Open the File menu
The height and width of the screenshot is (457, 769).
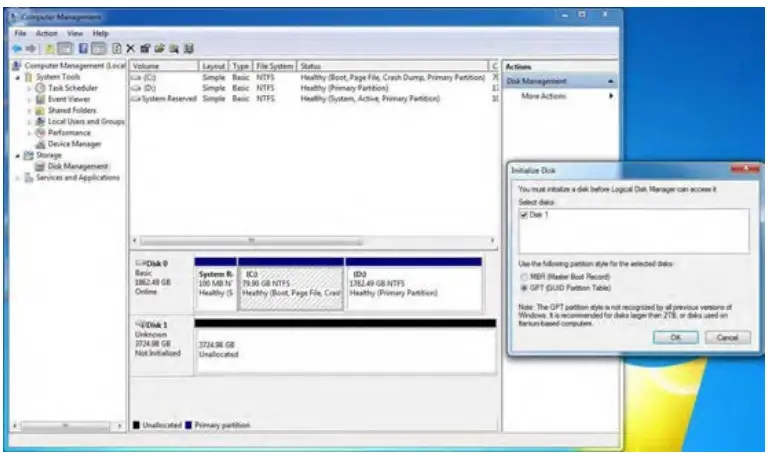(21, 33)
